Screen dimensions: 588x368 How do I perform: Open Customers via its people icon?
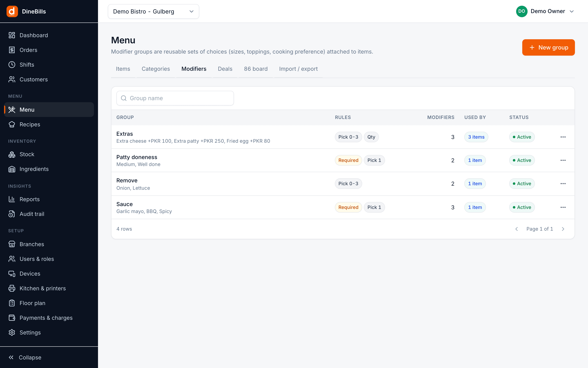point(12,79)
